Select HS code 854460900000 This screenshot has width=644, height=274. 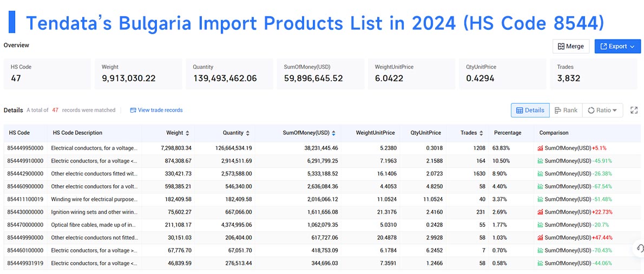[x=25, y=186]
